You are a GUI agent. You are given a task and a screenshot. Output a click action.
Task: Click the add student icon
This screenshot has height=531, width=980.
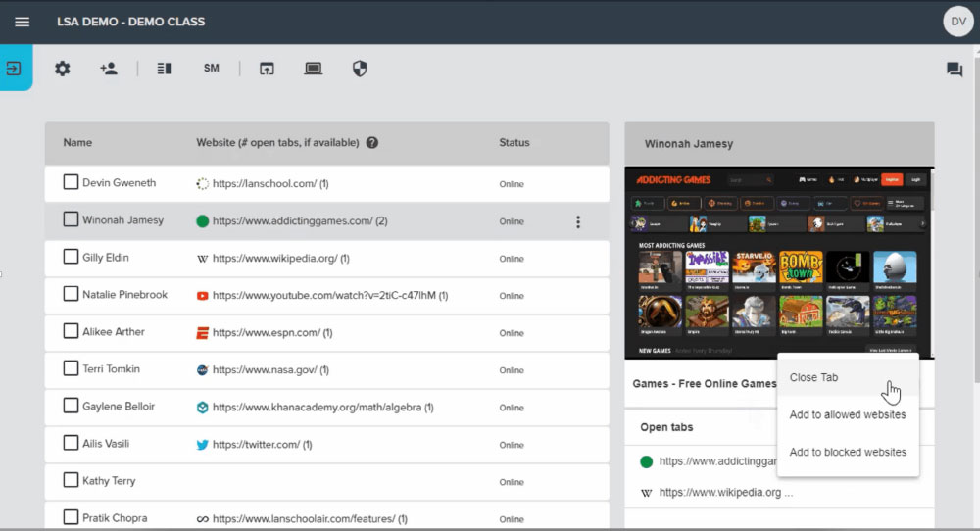click(109, 69)
